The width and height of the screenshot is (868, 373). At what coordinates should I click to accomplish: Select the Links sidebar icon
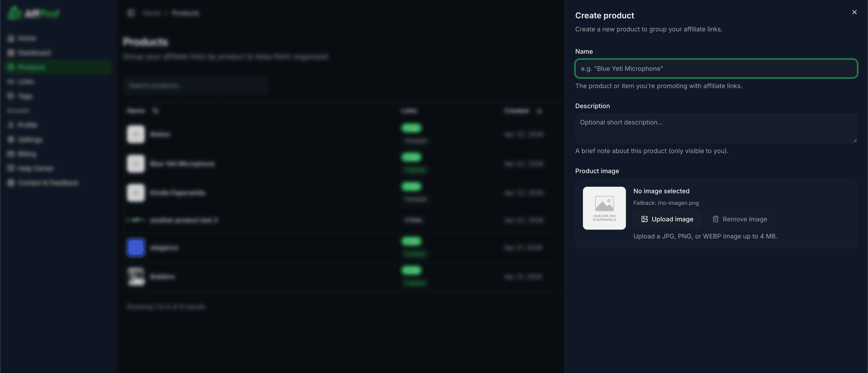click(11, 82)
